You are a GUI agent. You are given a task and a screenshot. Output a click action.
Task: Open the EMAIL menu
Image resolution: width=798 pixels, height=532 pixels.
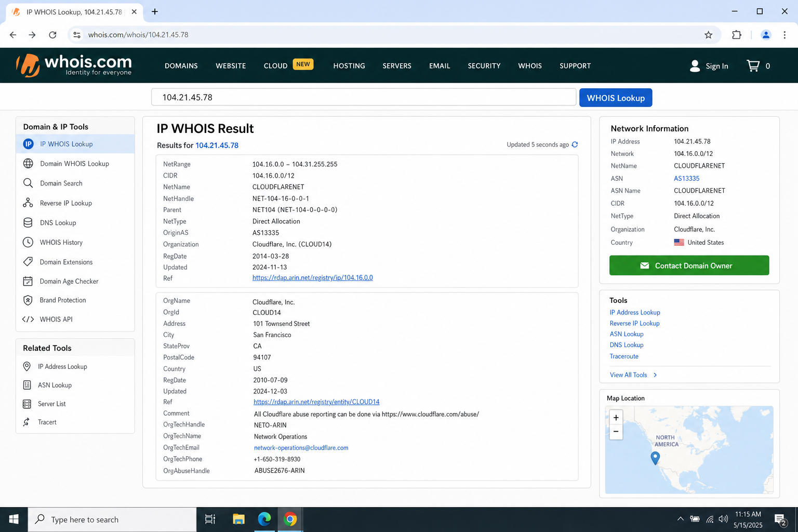440,66
